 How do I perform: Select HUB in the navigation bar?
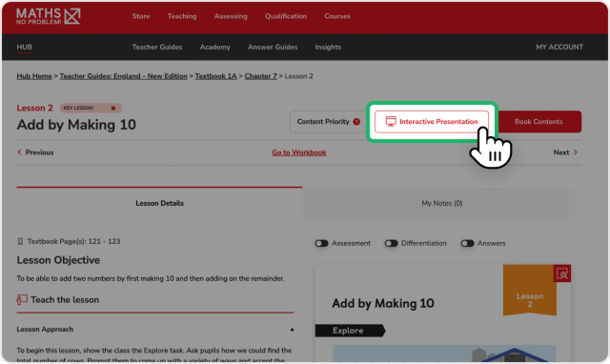click(24, 47)
